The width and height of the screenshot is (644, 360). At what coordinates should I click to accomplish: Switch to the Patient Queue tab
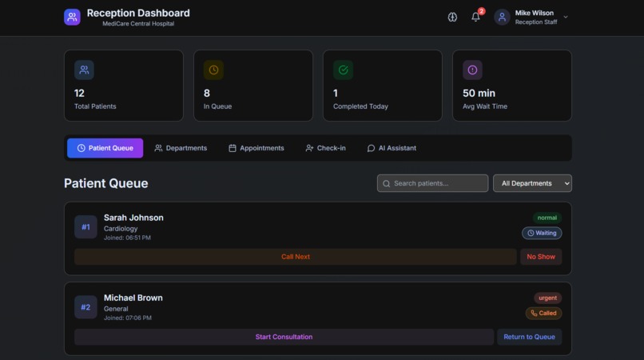pyautogui.click(x=105, y=148)
